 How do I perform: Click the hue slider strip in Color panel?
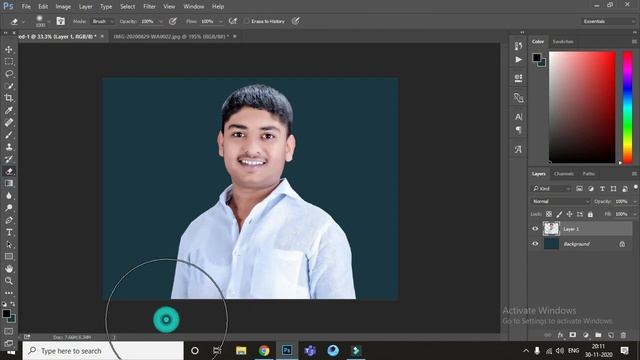pyautogui.click(x=627, y=107)
